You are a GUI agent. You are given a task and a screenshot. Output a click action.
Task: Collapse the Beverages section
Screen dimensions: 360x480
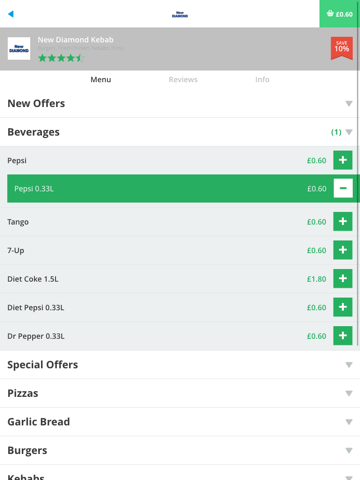(180, 132)
